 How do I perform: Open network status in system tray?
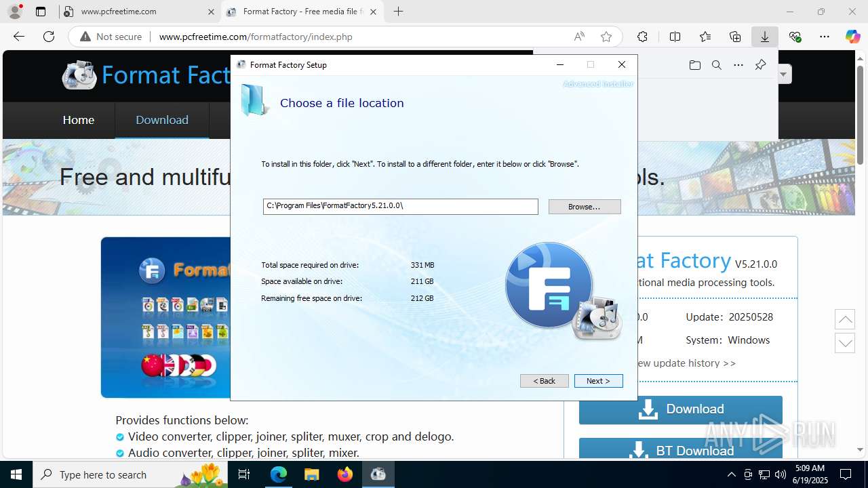coord(764,474)
